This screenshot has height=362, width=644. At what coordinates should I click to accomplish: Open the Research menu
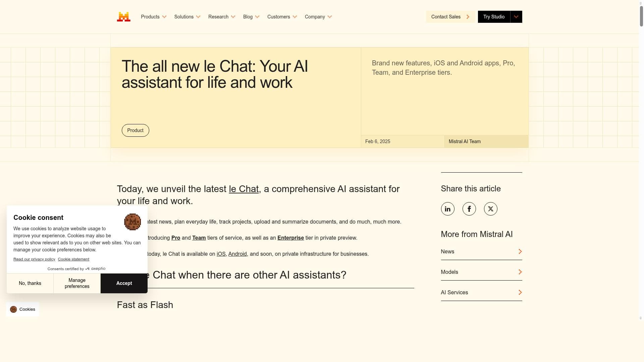point(222,17)
